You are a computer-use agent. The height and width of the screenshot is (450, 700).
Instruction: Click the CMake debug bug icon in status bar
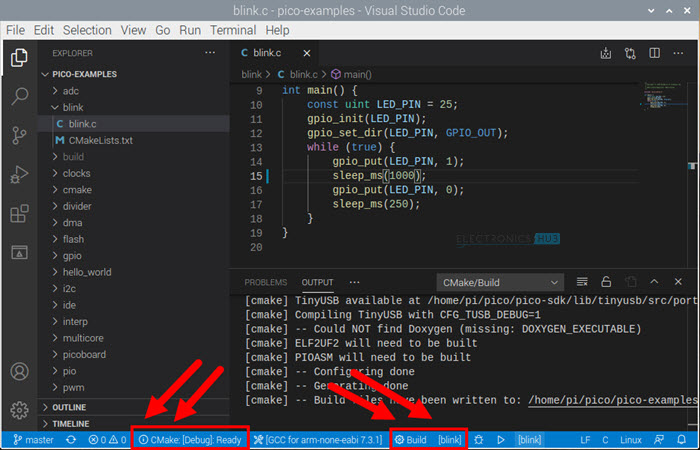(478, 440)
